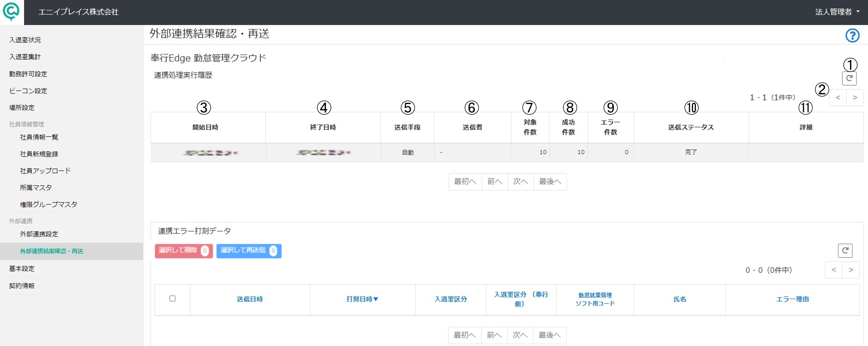Sort by 送信日時 column header
The image size is (868, 346).
coord(250,299)
